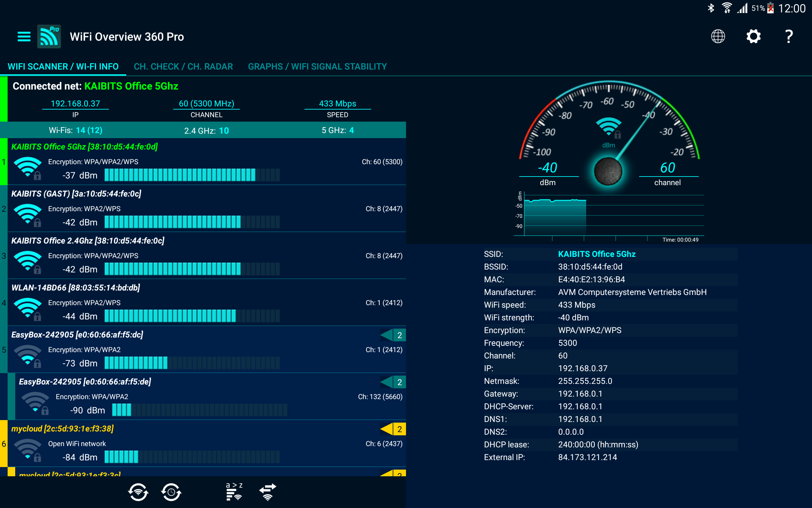The image size is (812, 508).
Task: Tap signal icon of mycloud f3:38 row
Action: coord(28,450)
